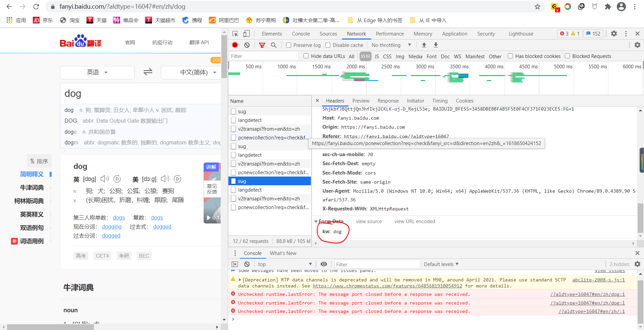This screenshot has width=644, height=330.
Task: Open the Response tab
Action: click(x=388, y=101)
